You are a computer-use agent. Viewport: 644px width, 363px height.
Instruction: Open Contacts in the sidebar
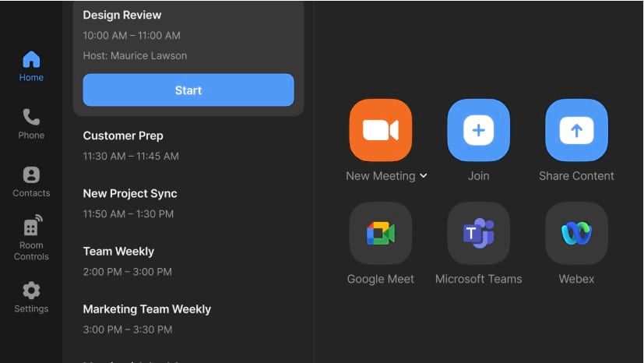31,181
